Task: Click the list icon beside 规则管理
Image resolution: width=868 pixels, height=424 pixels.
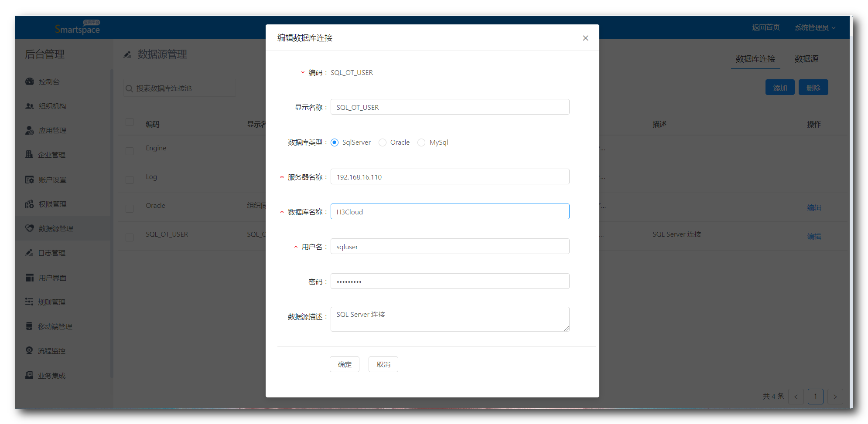Action: (x=29, y=302)
